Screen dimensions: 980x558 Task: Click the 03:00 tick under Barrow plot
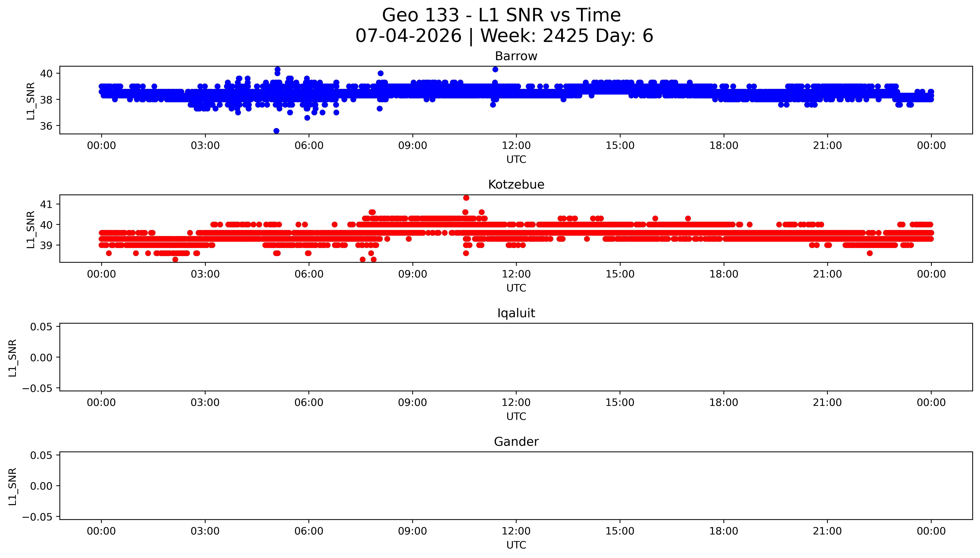click(205, 146)
